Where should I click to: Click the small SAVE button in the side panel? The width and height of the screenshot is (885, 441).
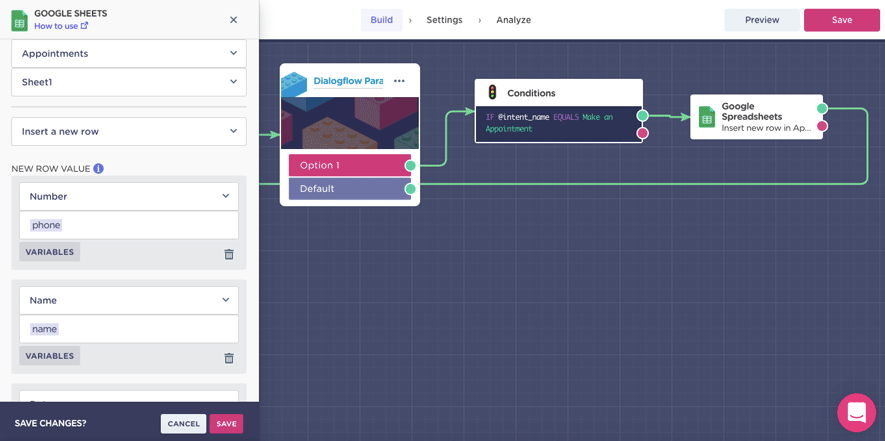click(x=226, y=423)
